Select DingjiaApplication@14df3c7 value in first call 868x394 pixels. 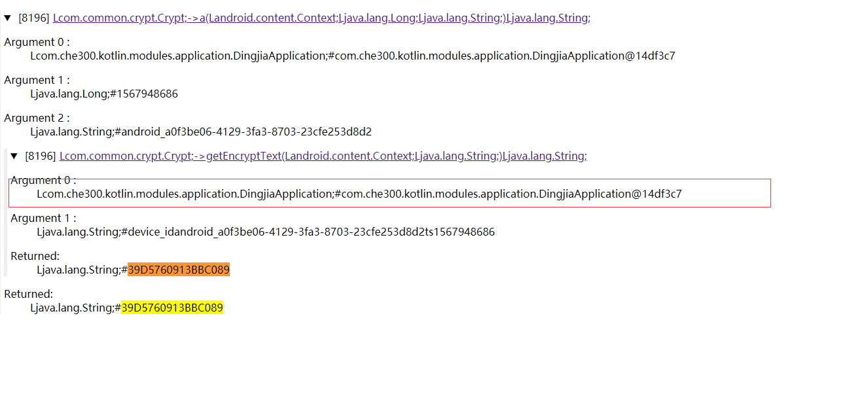click(x=353, y=56)
